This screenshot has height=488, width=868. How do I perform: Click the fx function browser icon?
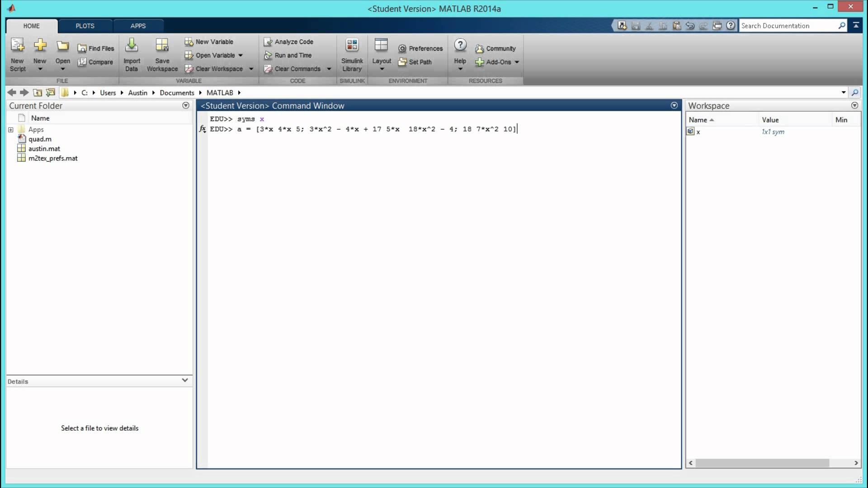click(x=203, y=129)
